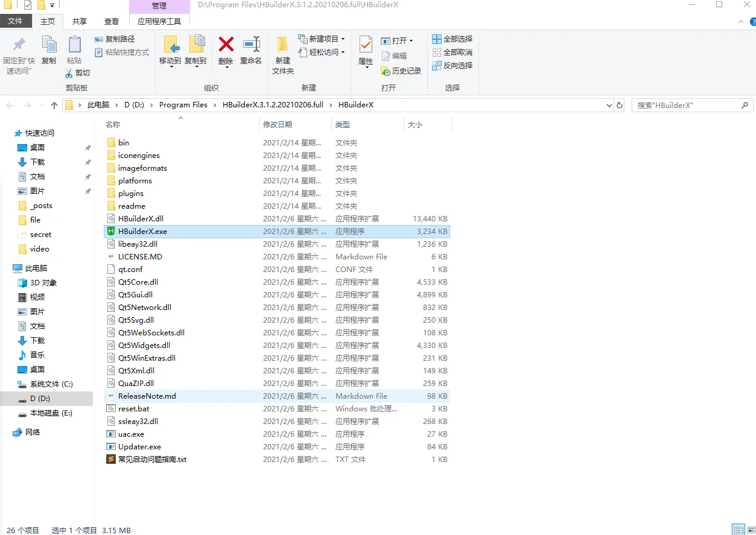This screenshot has width=756, height=535.
Task: Select the reset.bat file
Action: click(x=276, y=409)
